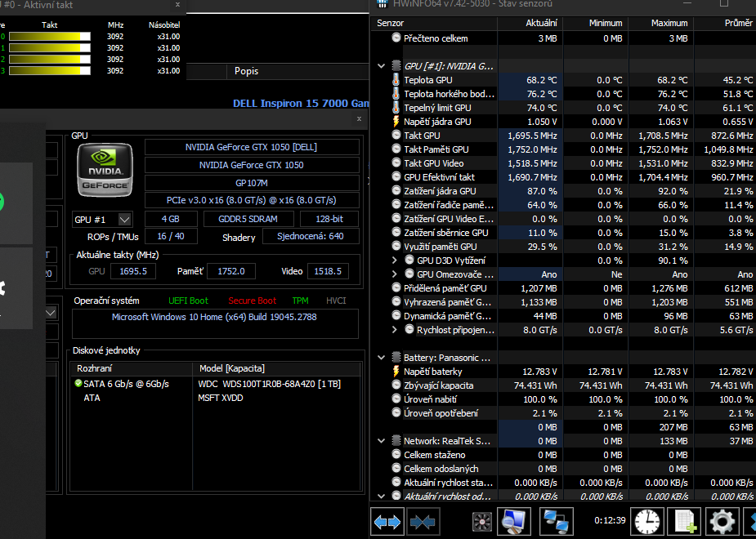
Task: Click the shrink columns inward arrows icon
Action: pos(423,520)
